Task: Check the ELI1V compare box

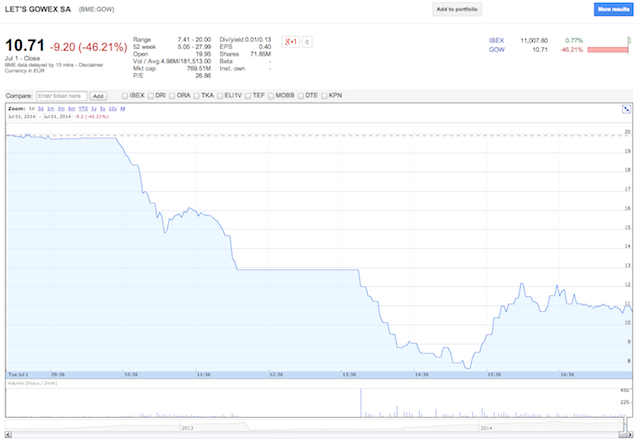Action: 220,96
